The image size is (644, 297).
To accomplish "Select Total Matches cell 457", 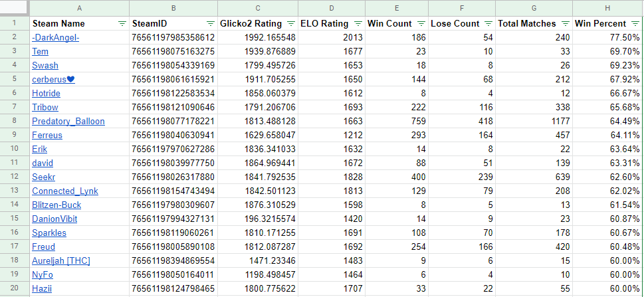I will pos(534,135).
